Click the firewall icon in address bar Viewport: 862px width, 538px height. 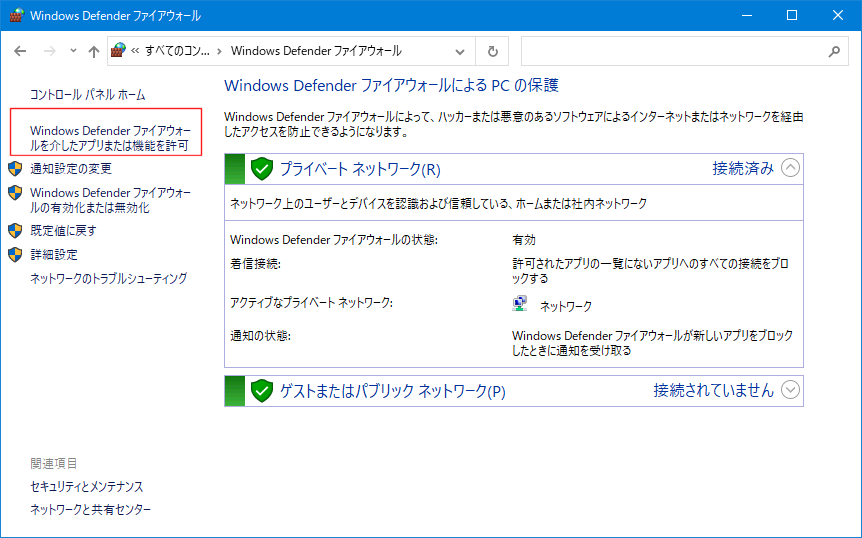pos(118,51)
